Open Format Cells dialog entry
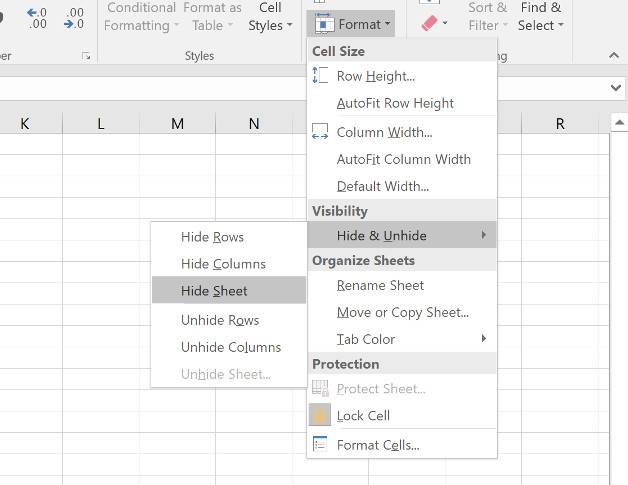 pyautogui.click(x=402, y=445)
